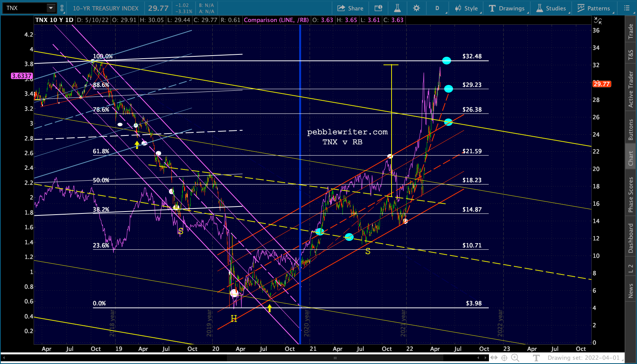Viewport: 637px width, 364px height.
Task: Click the $3.98 Fibonacci level label
Action: pyautogui.click(x=473, y=303)
